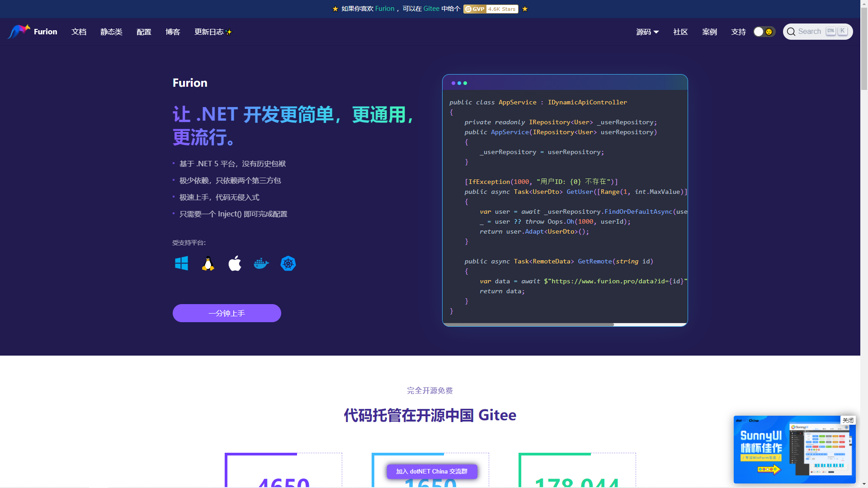This screenshot has width=868, height=488.
Task: Select 博客 menu tab item
Action: pos(172,32)
